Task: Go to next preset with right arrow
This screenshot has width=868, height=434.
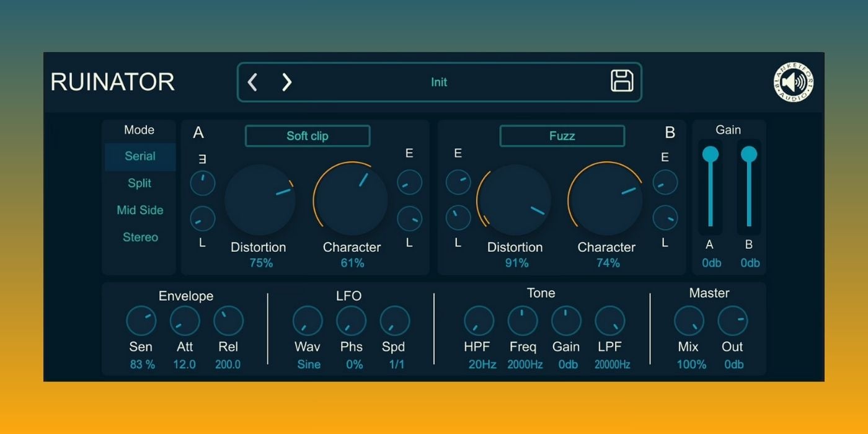Action: point(286,81)
